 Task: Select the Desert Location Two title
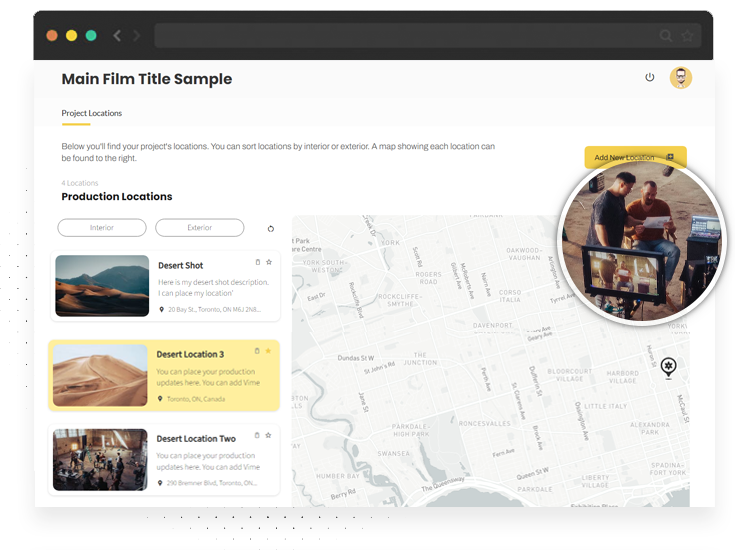tap(196, 438)
